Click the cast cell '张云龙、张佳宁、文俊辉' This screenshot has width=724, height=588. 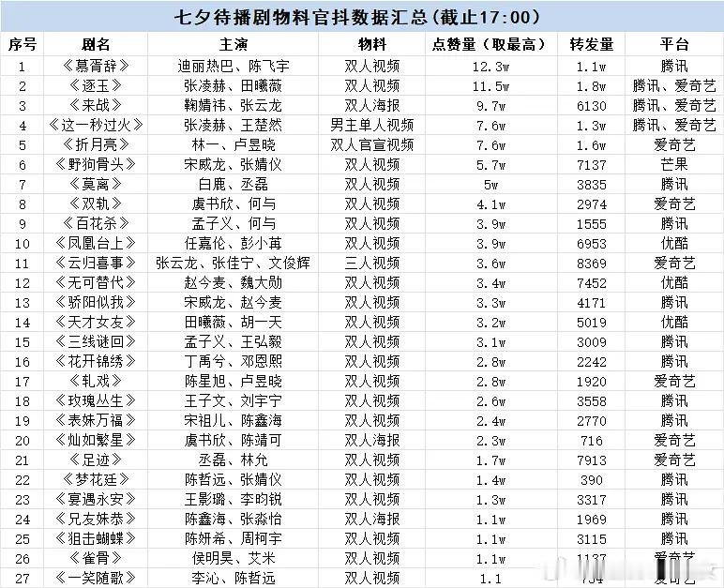pyautogui.click(x=234, y=263)
